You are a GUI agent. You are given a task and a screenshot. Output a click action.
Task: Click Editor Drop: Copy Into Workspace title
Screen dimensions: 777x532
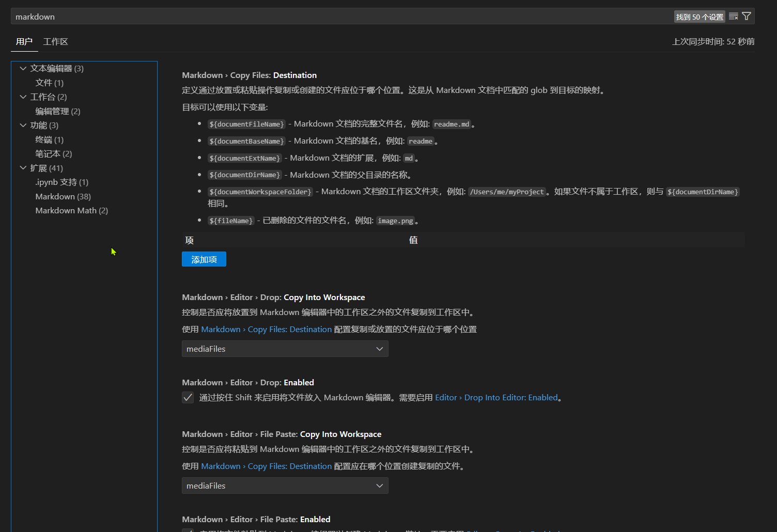(273, 297)
